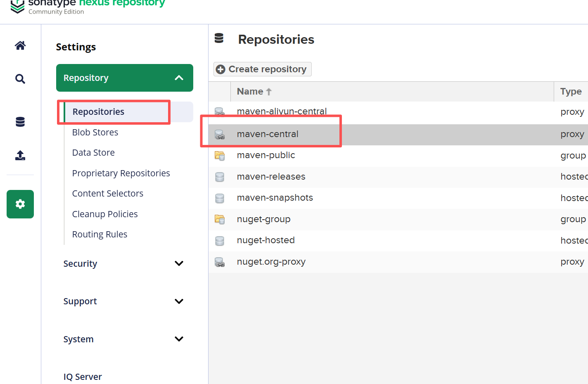Open IQ Server settings
588x384 pixels.
pos(83,377)
